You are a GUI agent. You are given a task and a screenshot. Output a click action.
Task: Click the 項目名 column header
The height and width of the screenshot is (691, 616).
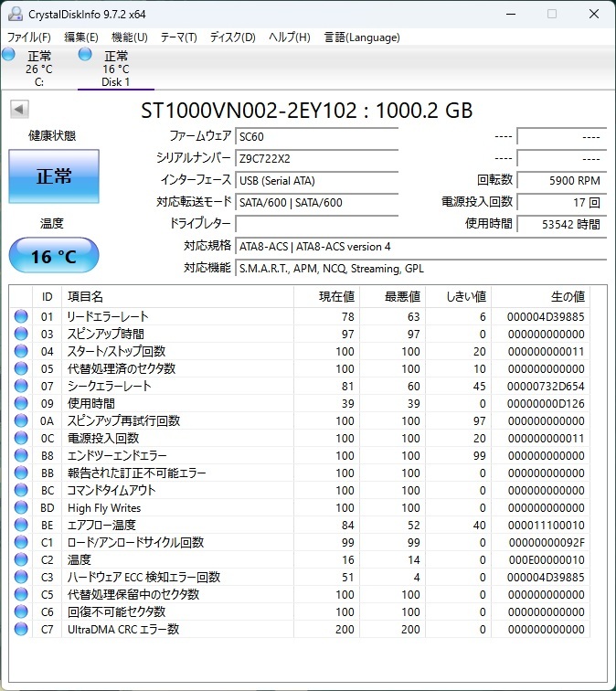point(177,296)
